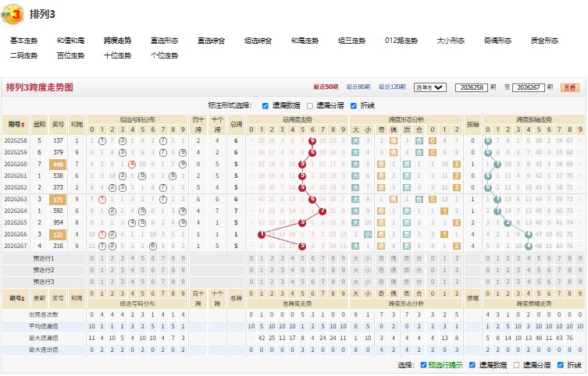Image resolution: width=588 pixels, height=376 pixels.
Task: Go to 奇偶形态 page
Action: (x=497, y=41)
